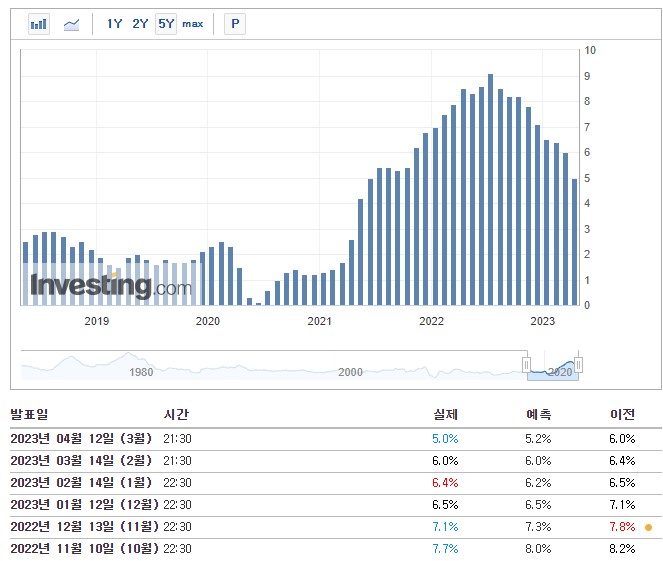Click the 6.2% forecast value
Viewport: 663px width, 561px height.
coord(538,483)
